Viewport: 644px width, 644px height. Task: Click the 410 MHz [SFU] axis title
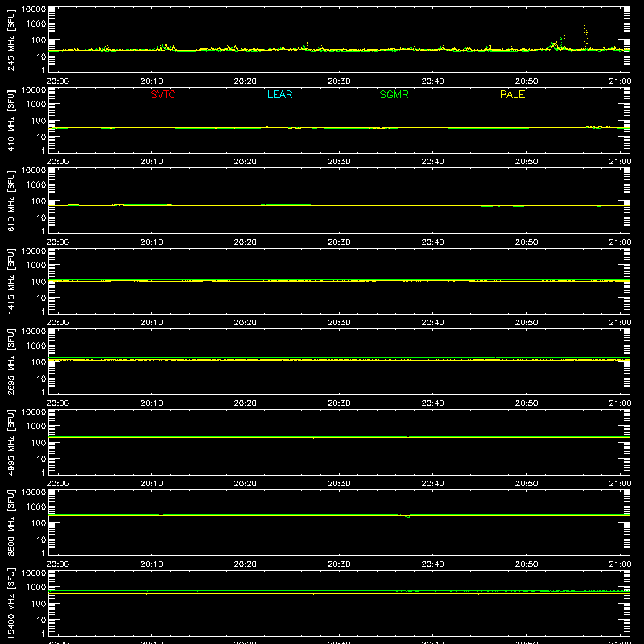[x=11, y=120]
